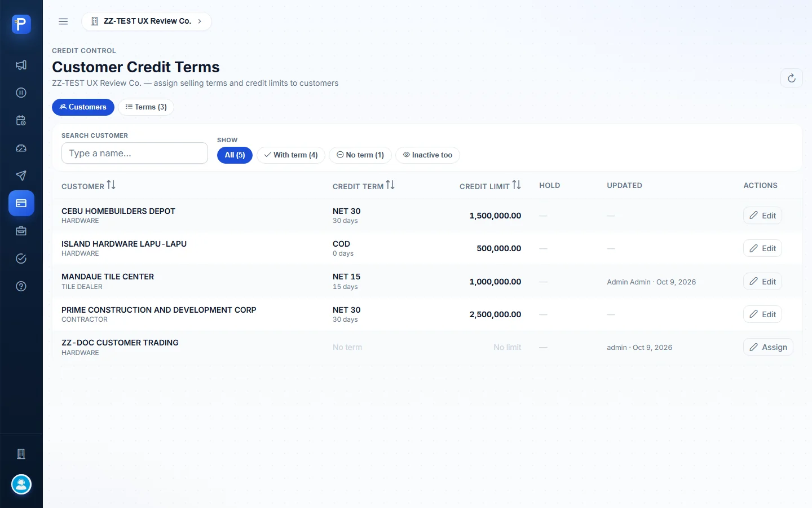Click the building icon near sidebar bottom

(x=21, y=454)
